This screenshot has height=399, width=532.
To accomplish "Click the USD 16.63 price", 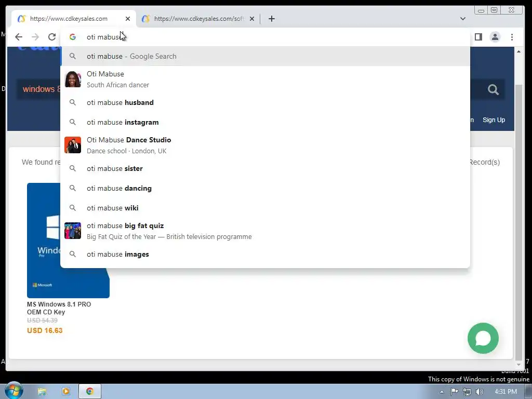I will point(45,330).
